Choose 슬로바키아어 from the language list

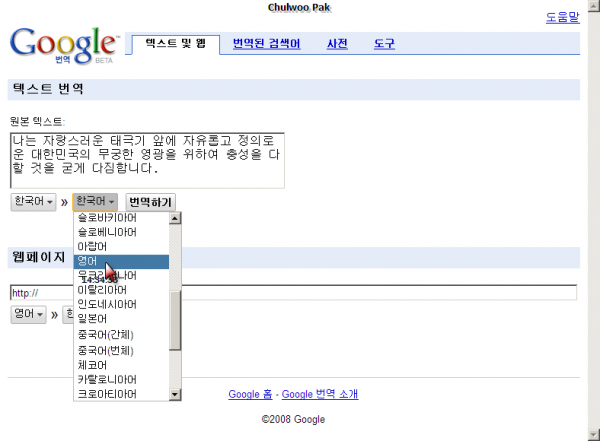[121, 218]
